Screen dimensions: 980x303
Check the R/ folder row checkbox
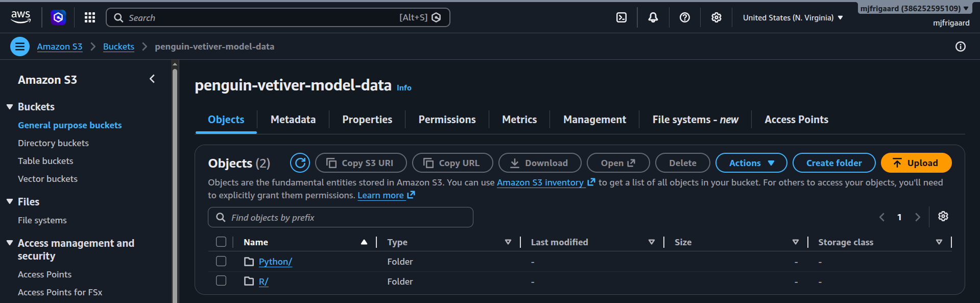221,281
